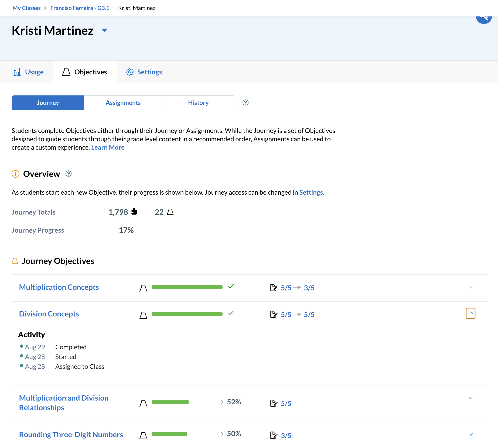Click the 'Kristi Martinez' breadcrumb text
The width and height of the screenshot is (498, 448).
(x=137, y=8)
